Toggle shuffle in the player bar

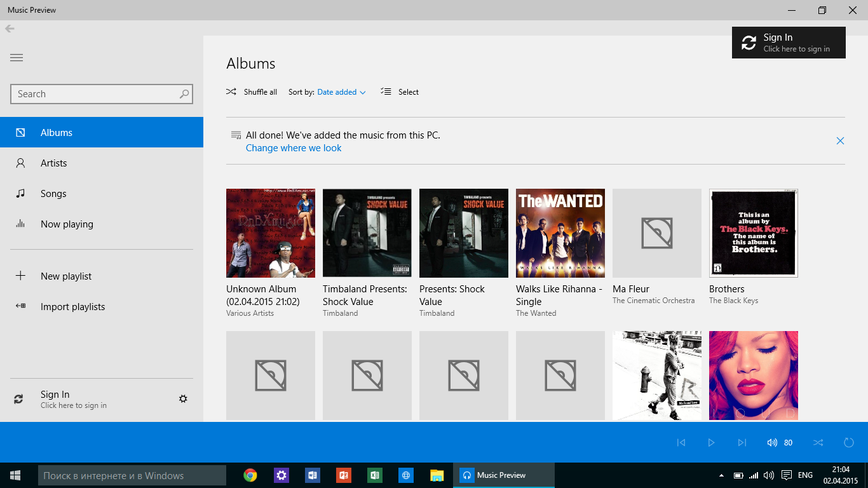818,443
